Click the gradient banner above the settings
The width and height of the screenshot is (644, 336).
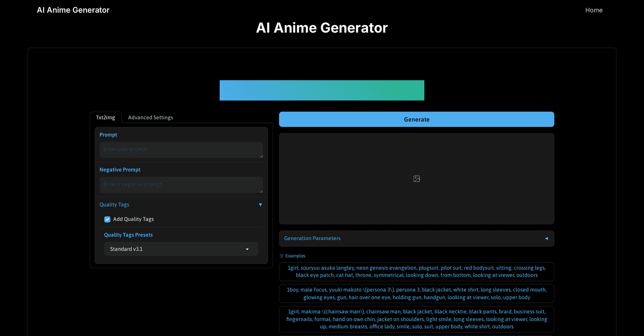[322, 90]
